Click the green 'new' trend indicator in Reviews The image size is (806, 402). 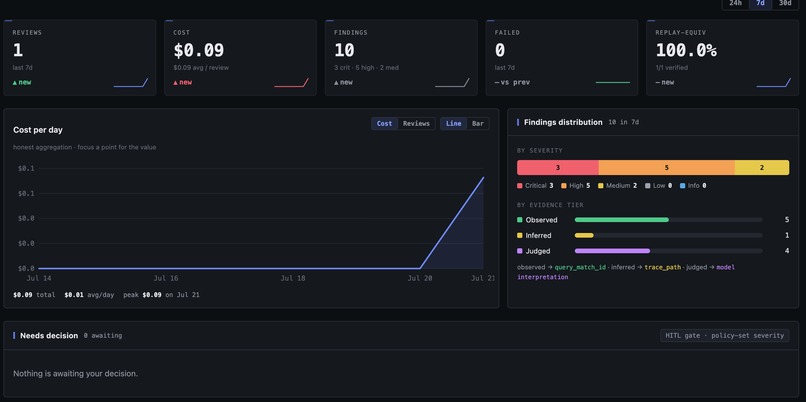(x=22, y=82)
